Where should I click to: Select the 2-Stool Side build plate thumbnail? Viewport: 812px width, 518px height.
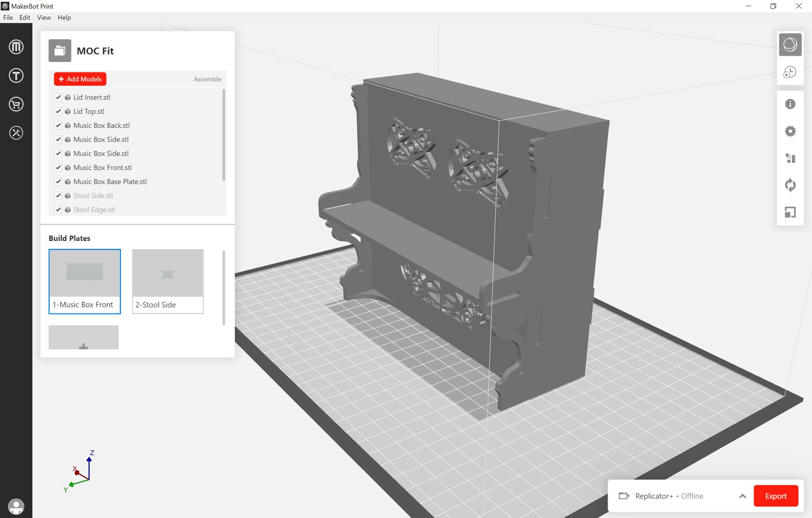(168, 281)
